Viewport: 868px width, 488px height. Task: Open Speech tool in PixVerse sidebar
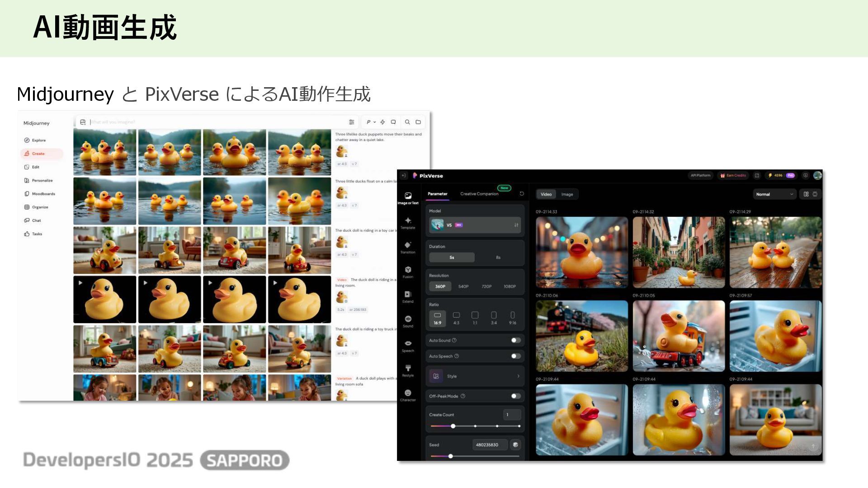tap(408, 346)
